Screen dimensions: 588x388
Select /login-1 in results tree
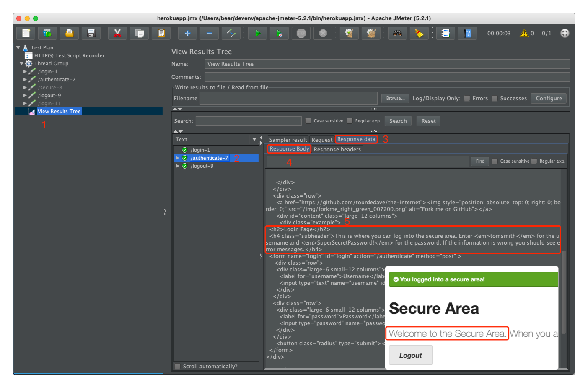(200, 150)
